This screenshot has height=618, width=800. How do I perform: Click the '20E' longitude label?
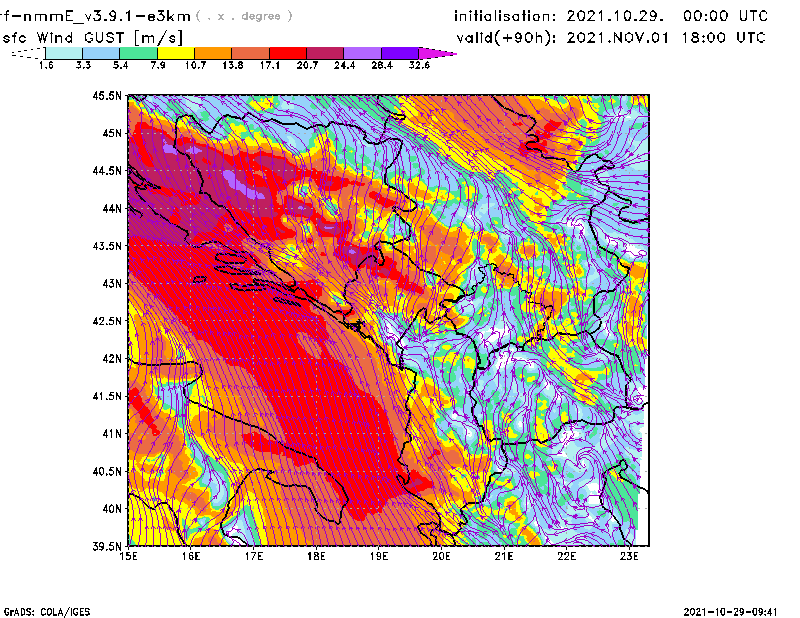[x=441, y=556]
